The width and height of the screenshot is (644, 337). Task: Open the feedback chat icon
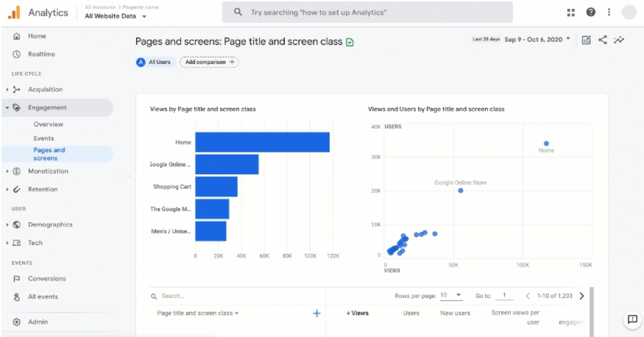point(632,320)
